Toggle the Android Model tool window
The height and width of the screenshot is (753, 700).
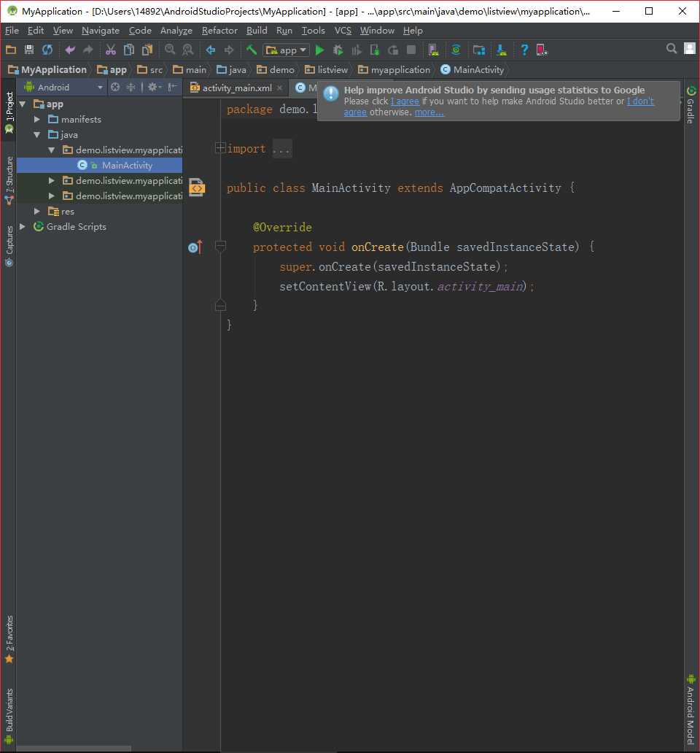pyautogui.click(x=691, y=709)
